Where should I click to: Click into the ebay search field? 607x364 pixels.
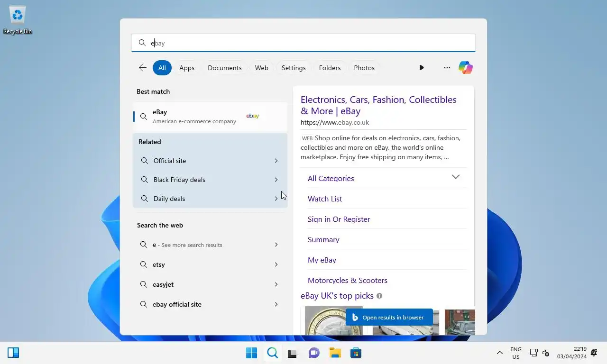(303, 43)
